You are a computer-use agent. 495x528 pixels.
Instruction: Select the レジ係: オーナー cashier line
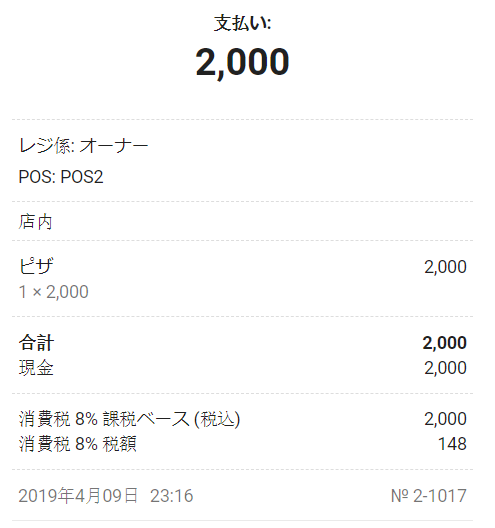click(x=84, y=146)
